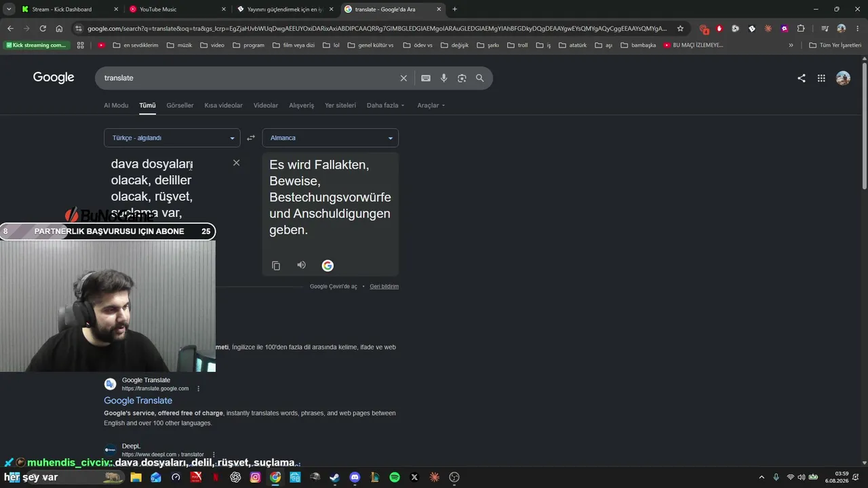The width and height of the screenshot is (868, 488).
Task: Copy the German translation text
Action: click(276, 266)
